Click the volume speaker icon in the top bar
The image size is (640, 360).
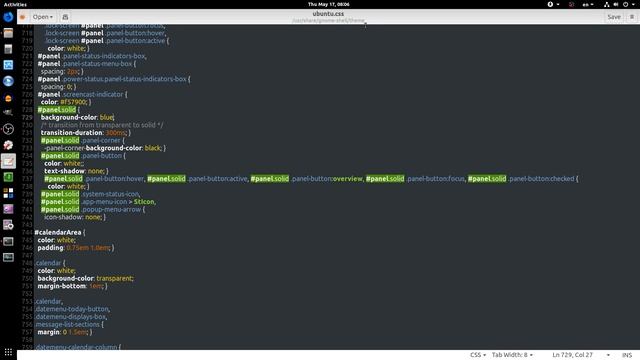[616, 4]
